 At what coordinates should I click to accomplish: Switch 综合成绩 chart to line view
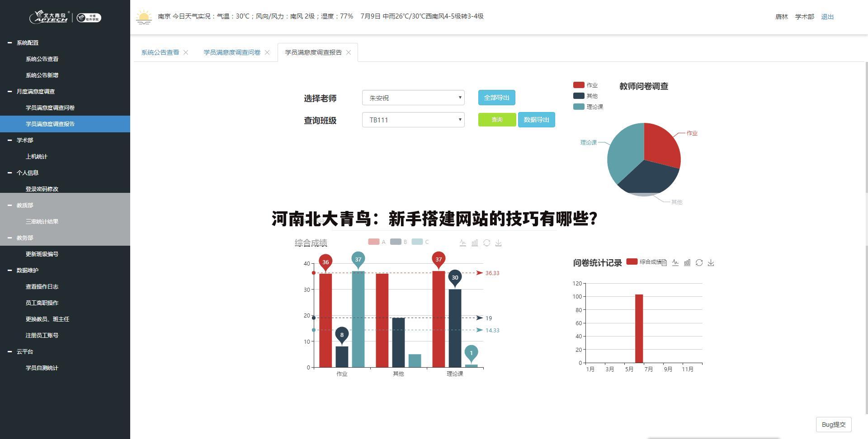point(463,243)
